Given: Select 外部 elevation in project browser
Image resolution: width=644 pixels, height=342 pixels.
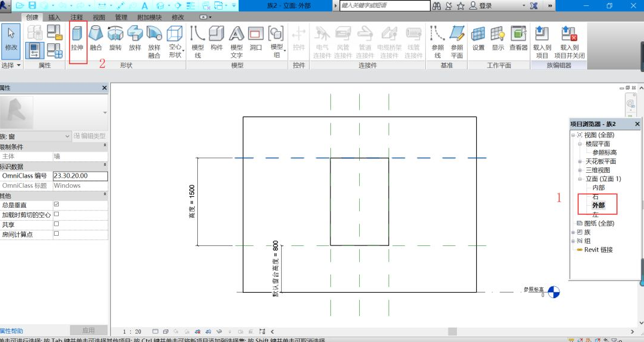Looking at the screenshot, I should (598, 205).
